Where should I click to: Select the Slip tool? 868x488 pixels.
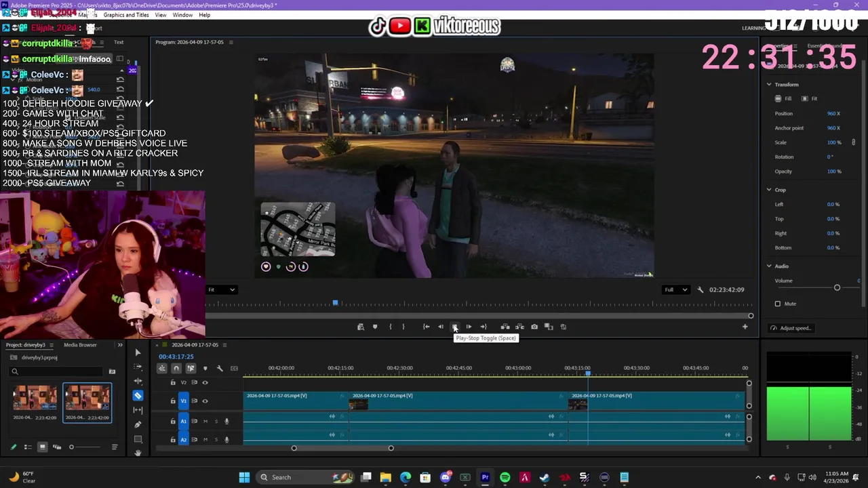pyautogui.click(x=138, y=410)
